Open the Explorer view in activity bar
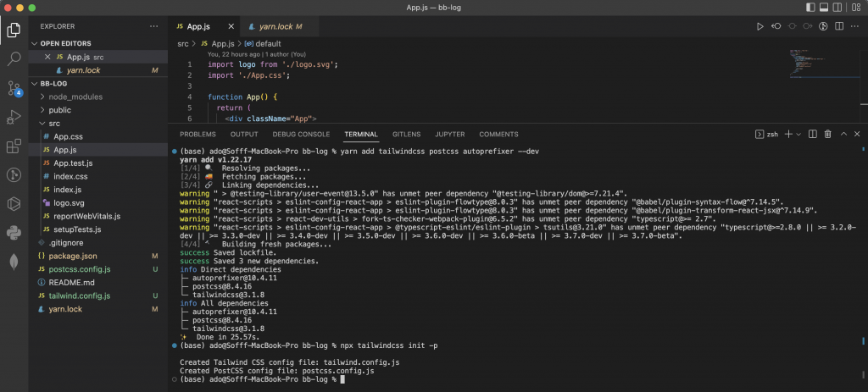868x392 pixels. pos(14,30)
